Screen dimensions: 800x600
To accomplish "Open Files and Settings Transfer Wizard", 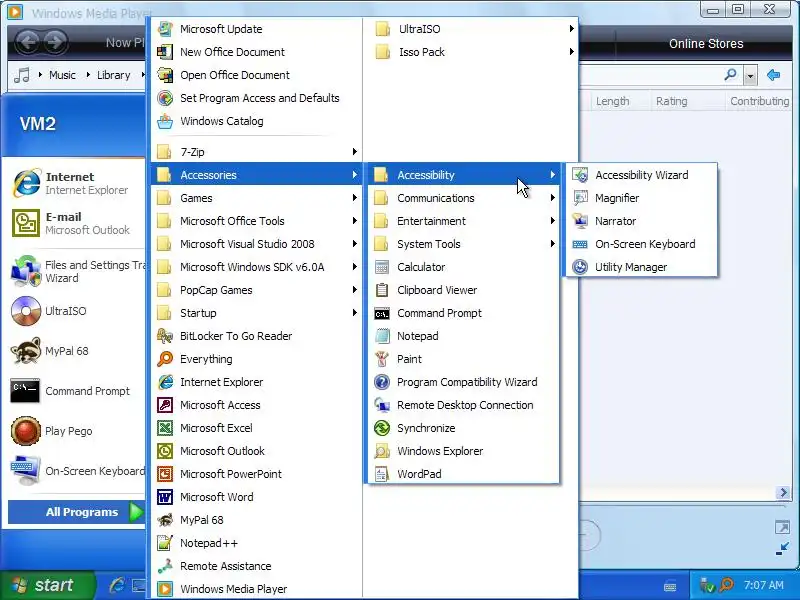I will [77, 271].
